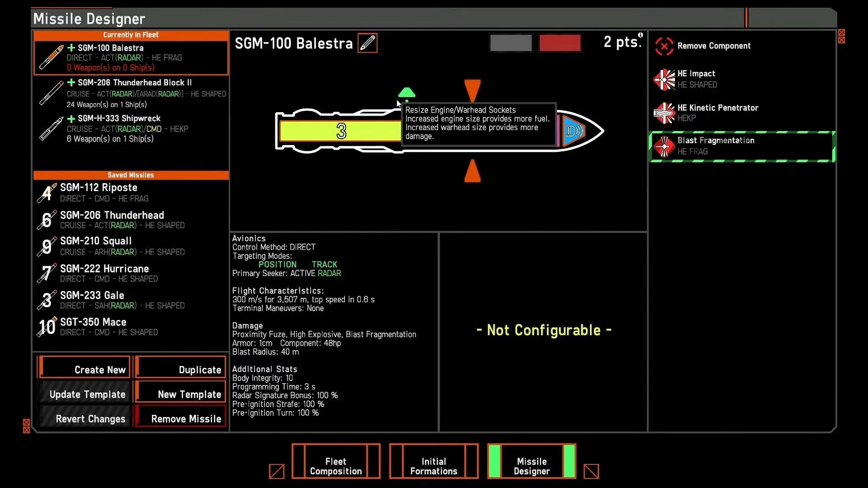Choose the HE Impact warhead icon
868x488 pixels.
pos(664,80)
